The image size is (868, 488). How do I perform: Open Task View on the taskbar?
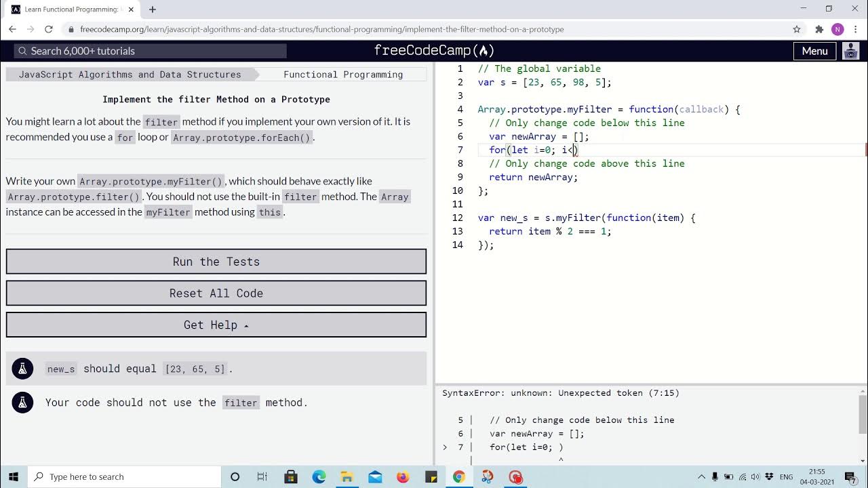coord(262,476)
